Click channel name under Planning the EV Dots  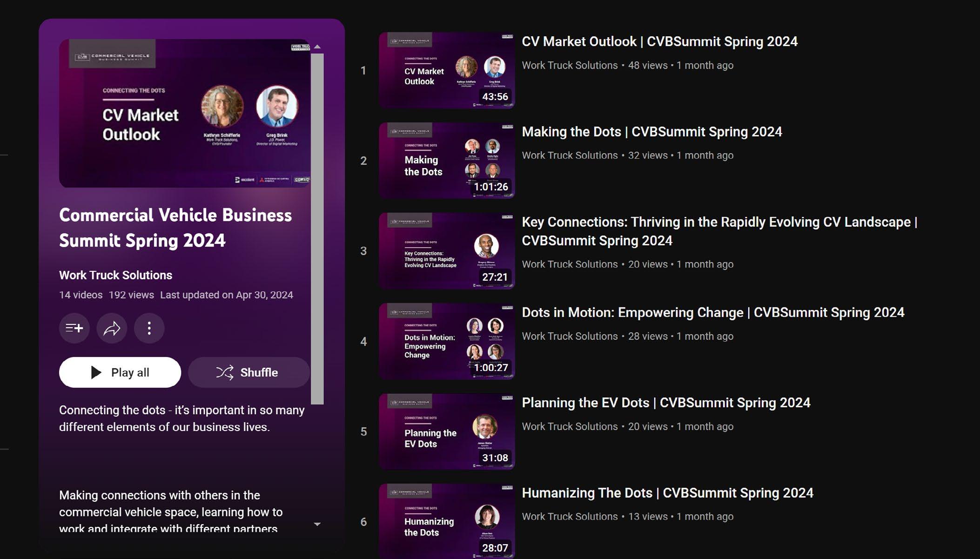(x=570, y=426)
